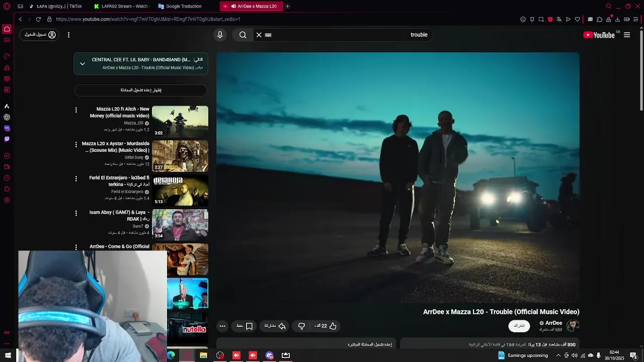
Task: Open the translate page icon
Action: click(x=559, y=19)
